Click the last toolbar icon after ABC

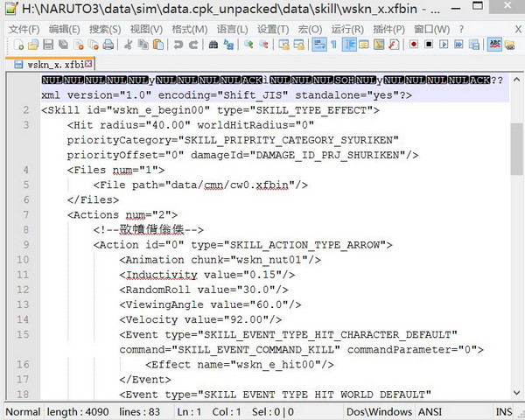click(509, 45)
